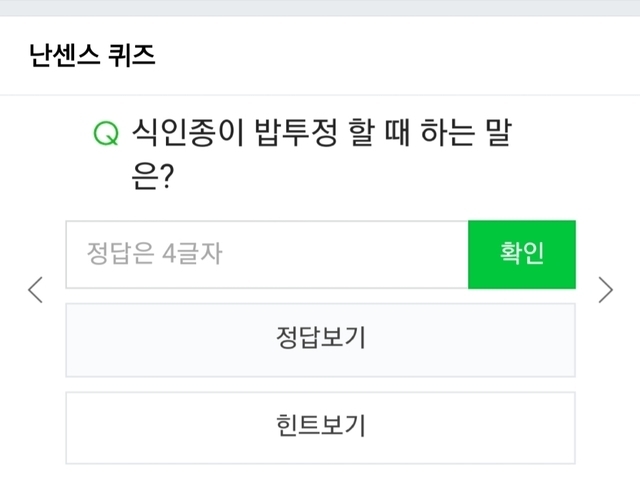Image resolution: width=640 pixels, height=486 pixels.
Task: Click the green Q question icon
Action: point(105,133)
